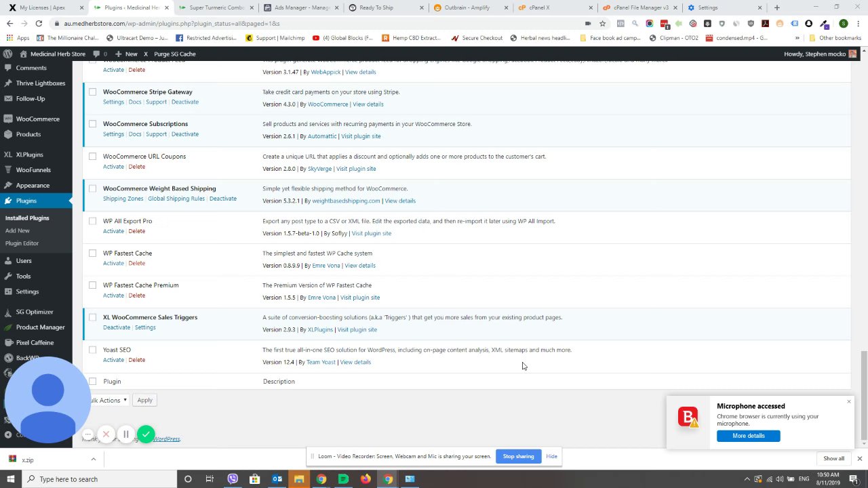This screenshot has width=868, height=488.
Task: Open Plugin Editor submenu item
Action: [x=22, y=243]
